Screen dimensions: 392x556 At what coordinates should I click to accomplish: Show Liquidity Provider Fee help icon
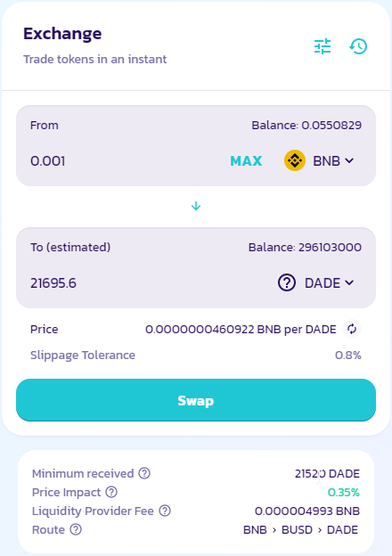pos(165,511)
